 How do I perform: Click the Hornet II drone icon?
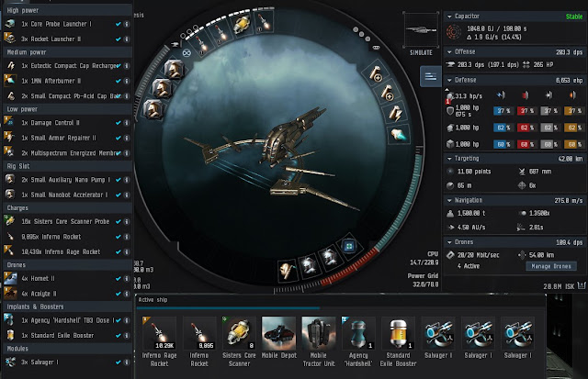pyautogui.click(x=10, y=278)
